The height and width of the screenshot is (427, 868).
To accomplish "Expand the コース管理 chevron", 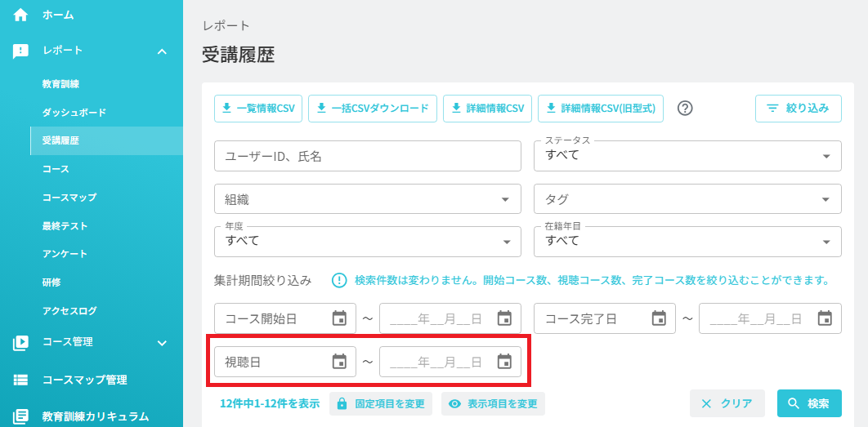I will (162, 343).
